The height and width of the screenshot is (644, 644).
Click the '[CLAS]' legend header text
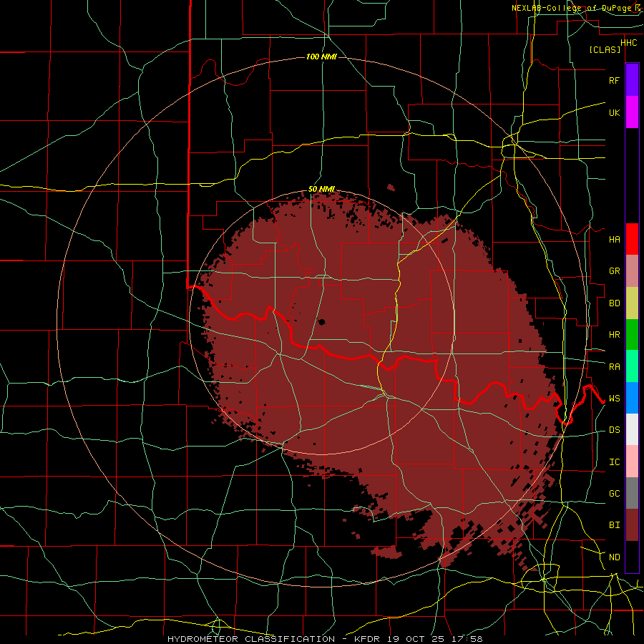[605, 49]
